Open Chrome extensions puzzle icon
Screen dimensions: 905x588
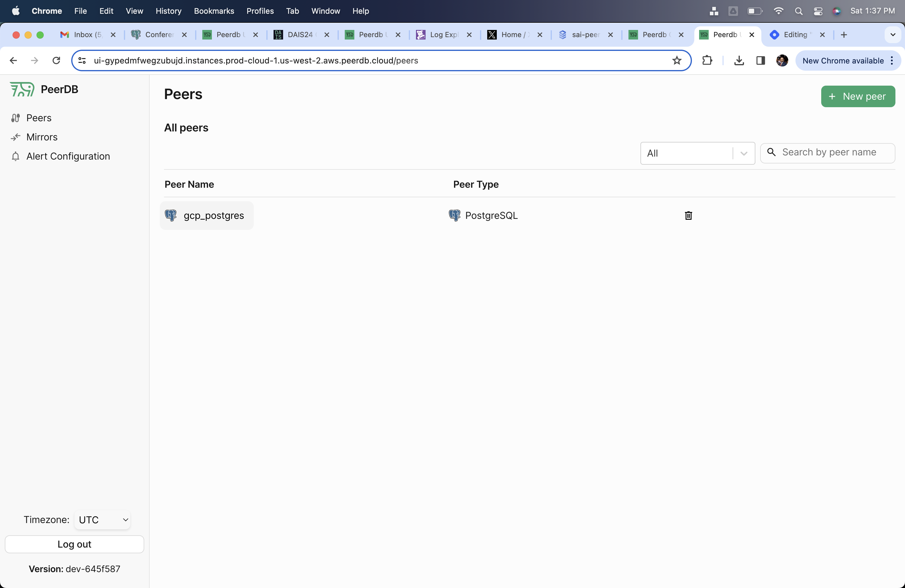click(x=707, y=60)
